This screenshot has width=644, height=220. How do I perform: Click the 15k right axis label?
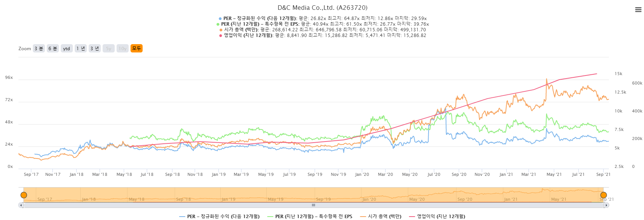618,74
